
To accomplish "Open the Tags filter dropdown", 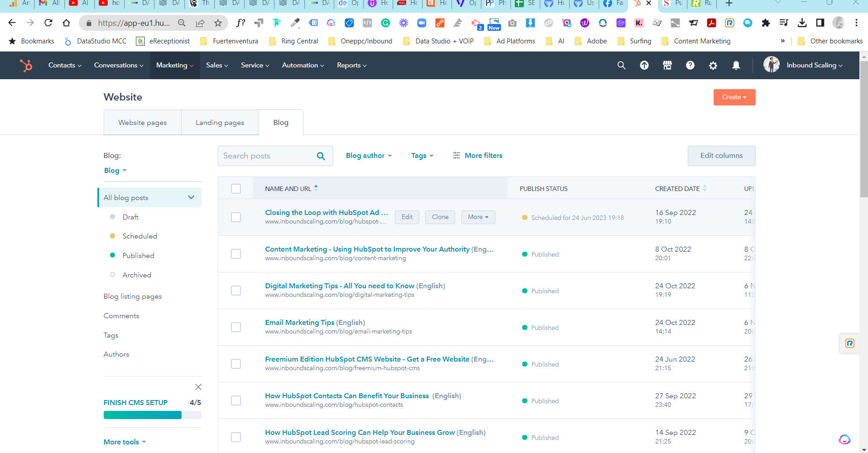I will [x=422, y=155].
